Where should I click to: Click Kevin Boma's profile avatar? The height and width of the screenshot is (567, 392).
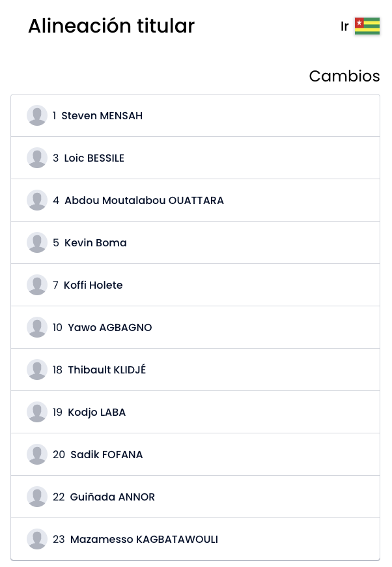[x=37, y=242]
